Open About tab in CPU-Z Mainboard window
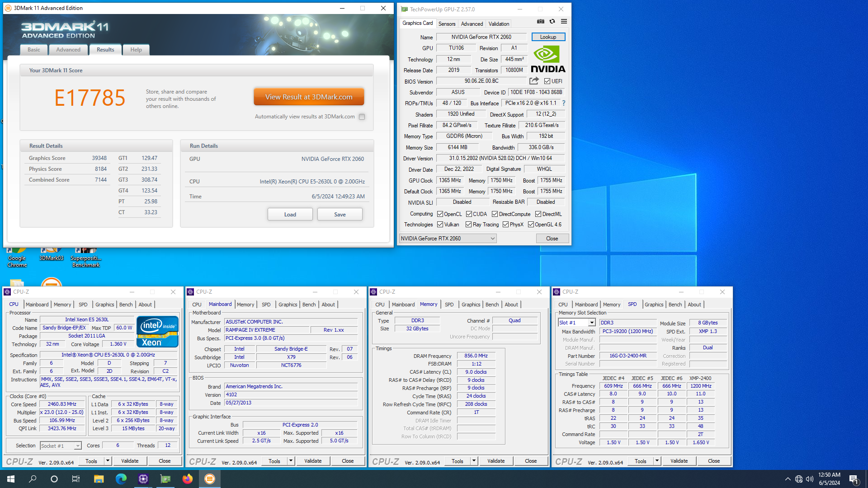The width and height of the screenshot is (868, 488). click(x=328, y=305)
